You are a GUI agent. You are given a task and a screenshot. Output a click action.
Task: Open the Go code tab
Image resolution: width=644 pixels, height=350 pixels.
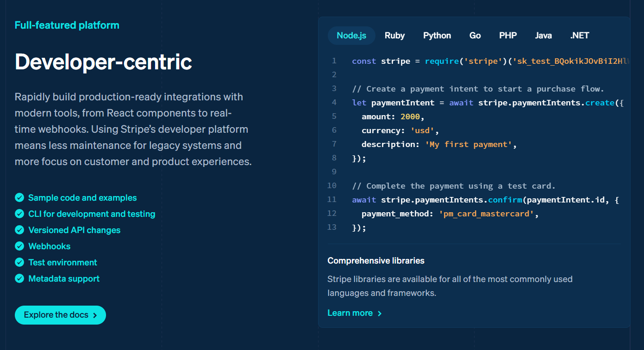[475, 36]
